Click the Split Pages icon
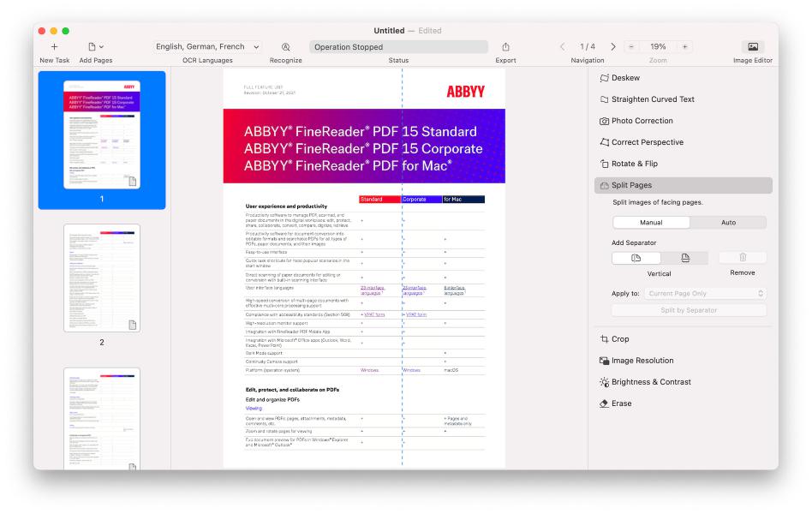This screenshot has height=514, width=812. click(604, 186)
